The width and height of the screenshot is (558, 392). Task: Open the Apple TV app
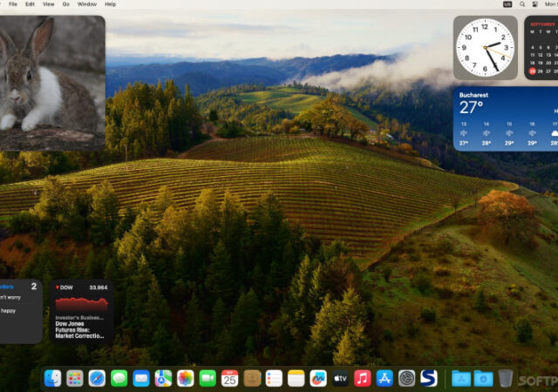tap(340, 378)
